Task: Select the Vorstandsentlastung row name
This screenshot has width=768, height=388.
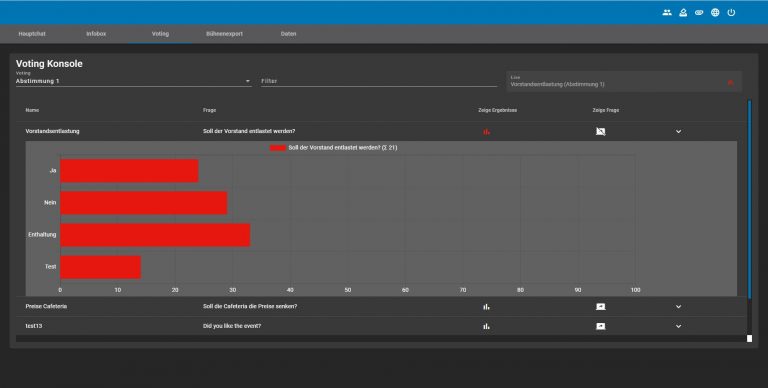Action: point(52,131)
